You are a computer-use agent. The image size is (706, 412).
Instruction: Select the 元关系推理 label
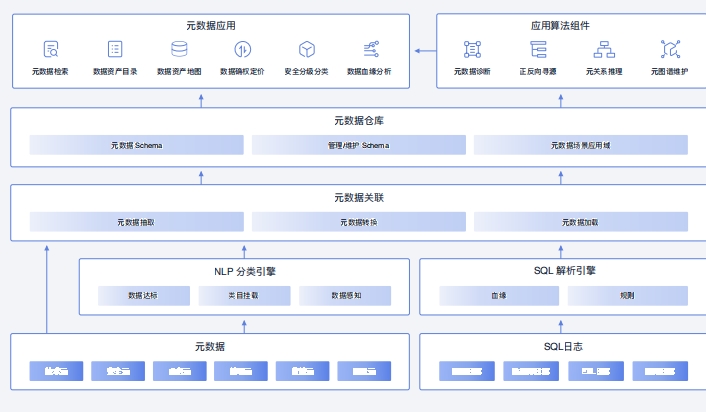604,72
